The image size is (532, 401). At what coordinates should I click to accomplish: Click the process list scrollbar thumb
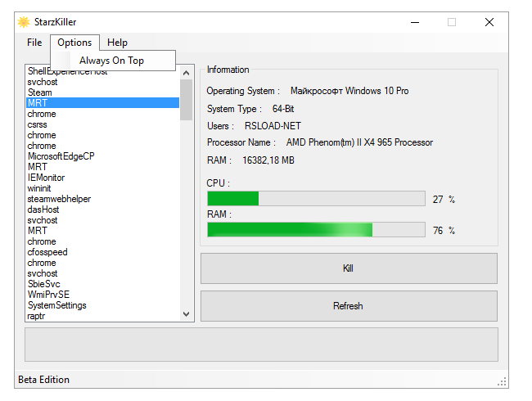coord(186,100)
